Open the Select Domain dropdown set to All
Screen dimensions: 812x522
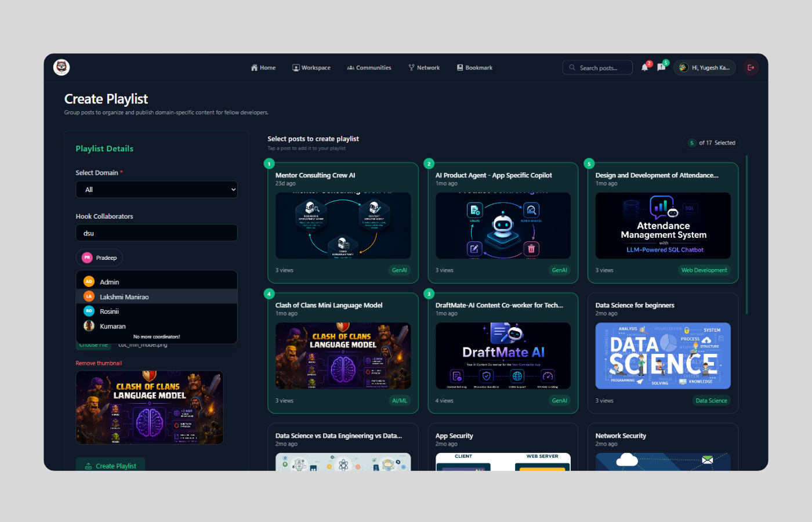(x=157, y=190)
